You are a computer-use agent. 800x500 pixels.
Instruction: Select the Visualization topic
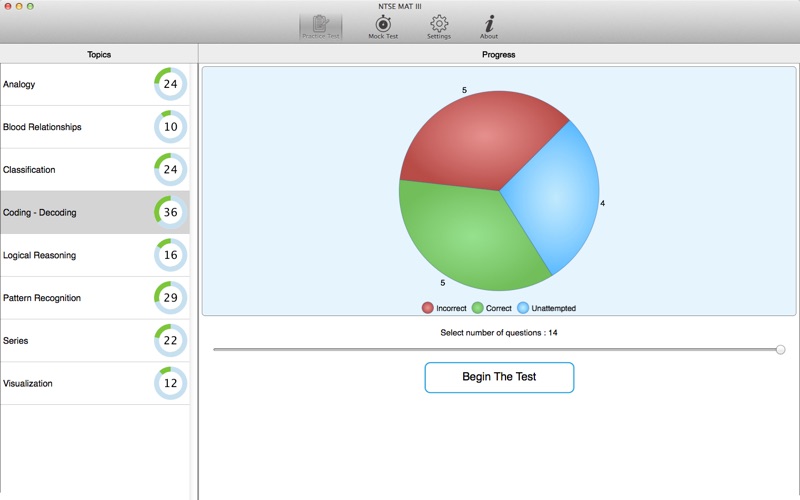click(95, 384)
